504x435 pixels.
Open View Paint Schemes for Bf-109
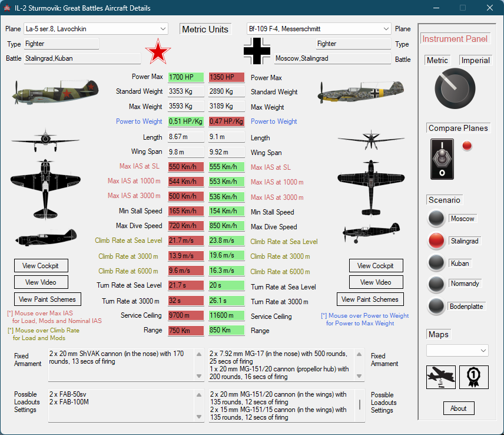[370, 299]
